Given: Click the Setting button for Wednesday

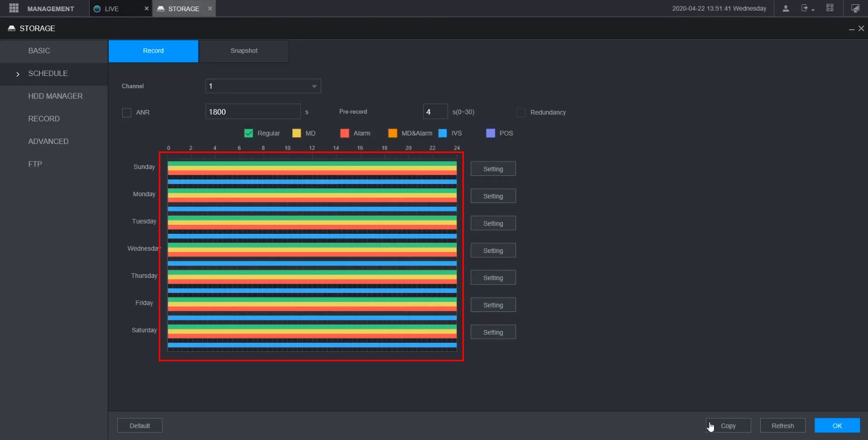Looking at the screenshot, I should pyautogui.click(x=493, y=251).
